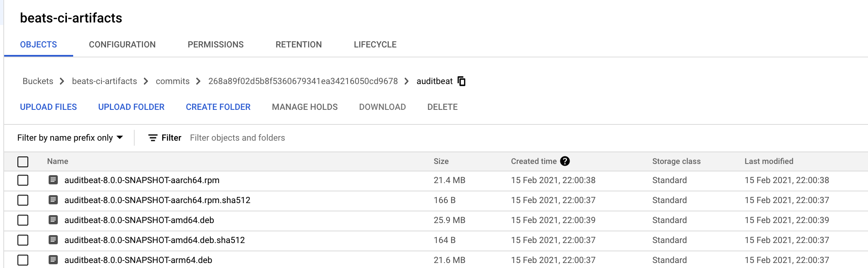868x268 pixels.
Task: Click the Last modified column header
Action: pyautogui.click(x=769, y=161)
